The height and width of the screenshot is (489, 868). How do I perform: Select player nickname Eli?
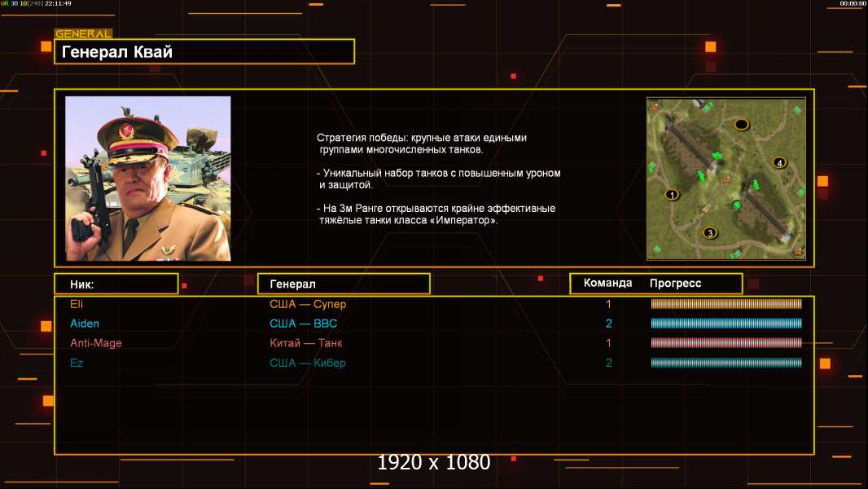coord(77,304)
